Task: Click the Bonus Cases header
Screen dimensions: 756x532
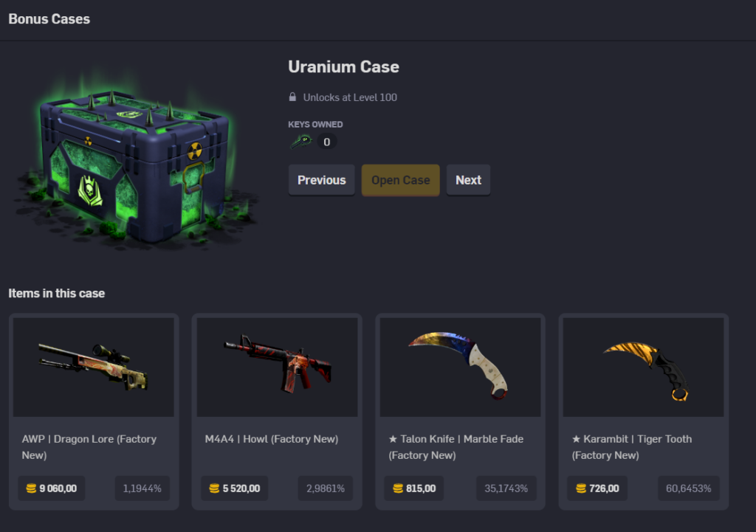Action: tap(49, 18)
